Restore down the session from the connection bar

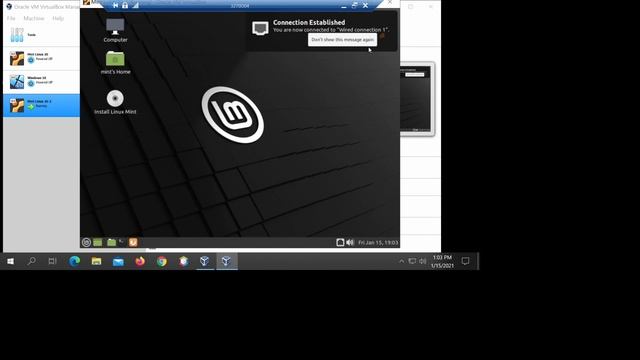(x=354, y=5)
